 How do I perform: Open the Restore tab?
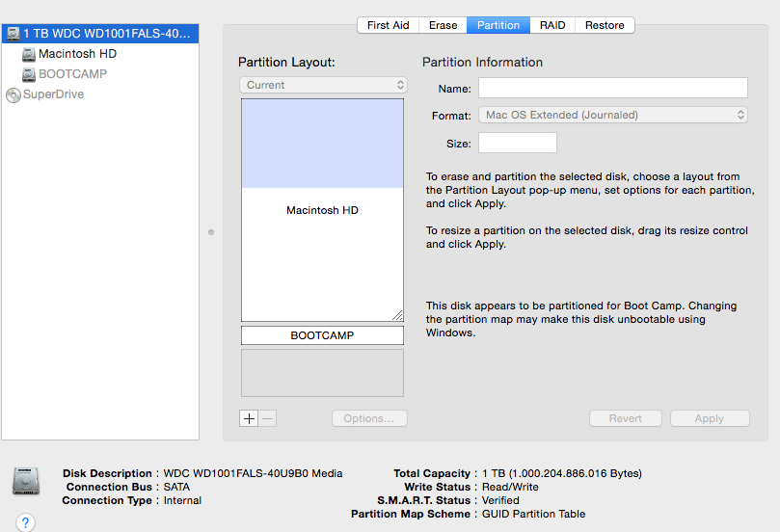coord(605,25)
